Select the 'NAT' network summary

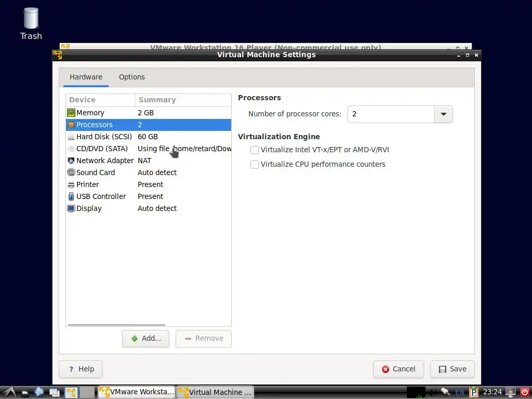pos(144,161)
